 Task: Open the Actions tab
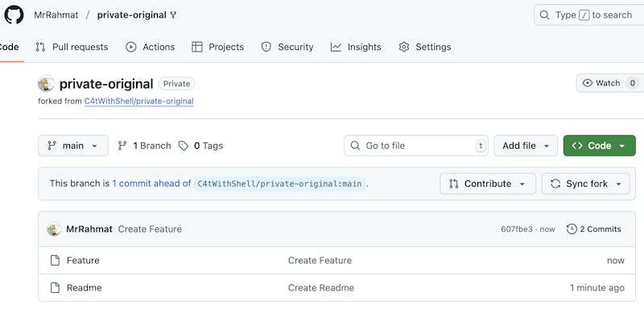coord(151,47)
